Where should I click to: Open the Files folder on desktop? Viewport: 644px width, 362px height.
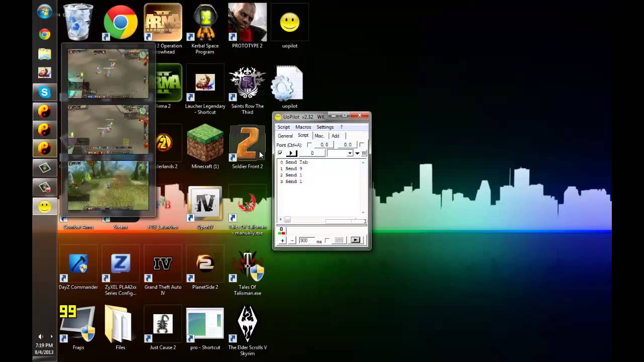pos(120,328)
